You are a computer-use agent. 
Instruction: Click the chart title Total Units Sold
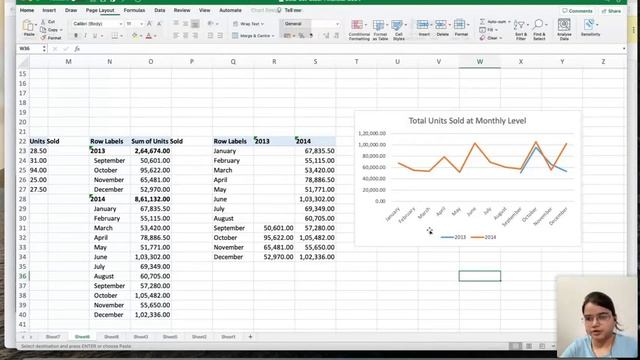tap(467, 121)
